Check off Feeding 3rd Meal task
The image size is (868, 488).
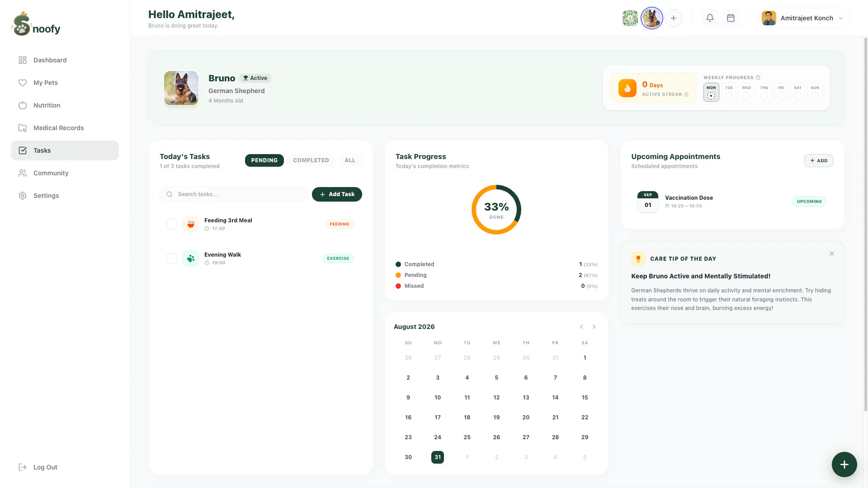point(172,224)
